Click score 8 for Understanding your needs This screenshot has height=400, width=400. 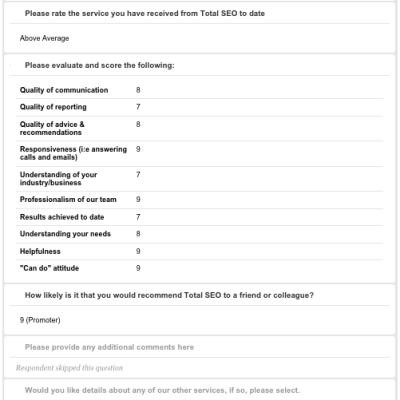(138, 234)
